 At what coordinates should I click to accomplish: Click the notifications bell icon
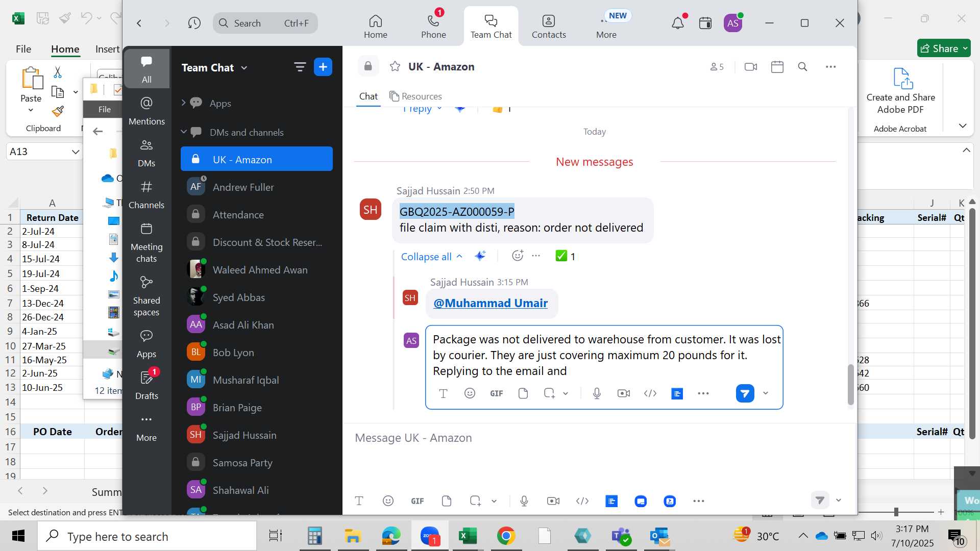coord(678,23)
